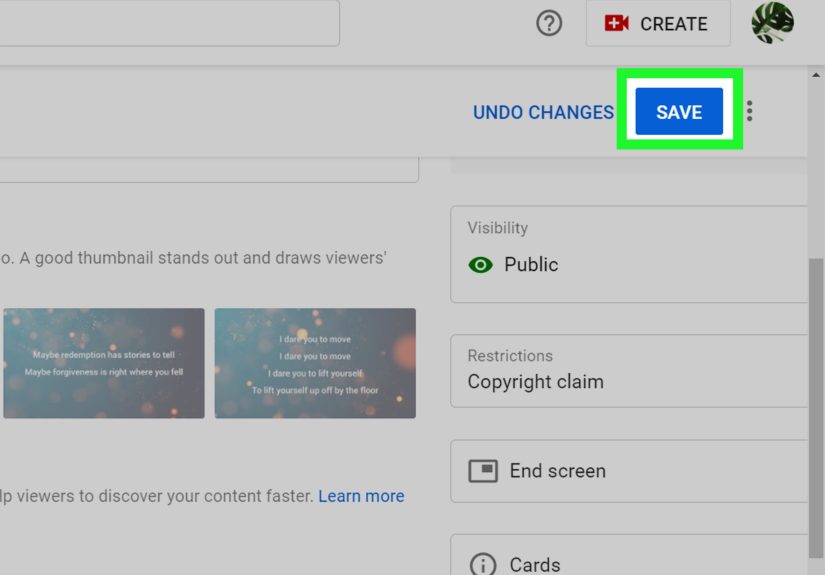This screenshot has width=825, height=575.
Task: Click the search field at top
Action: pos(169,23)
